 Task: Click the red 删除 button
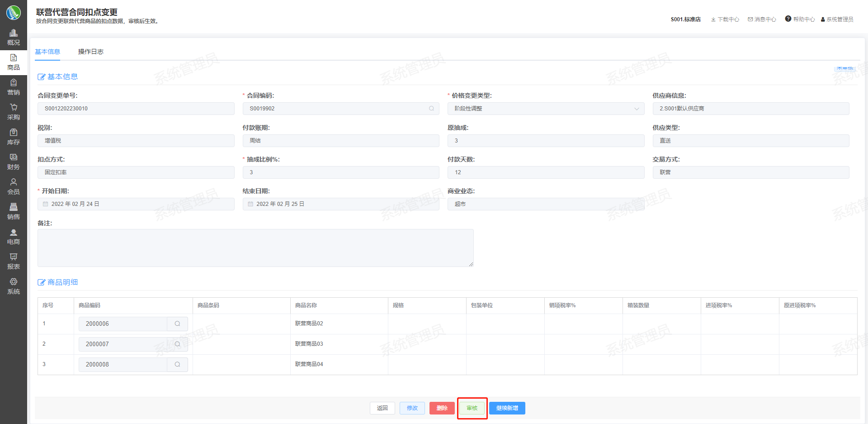tap(442, 408)
